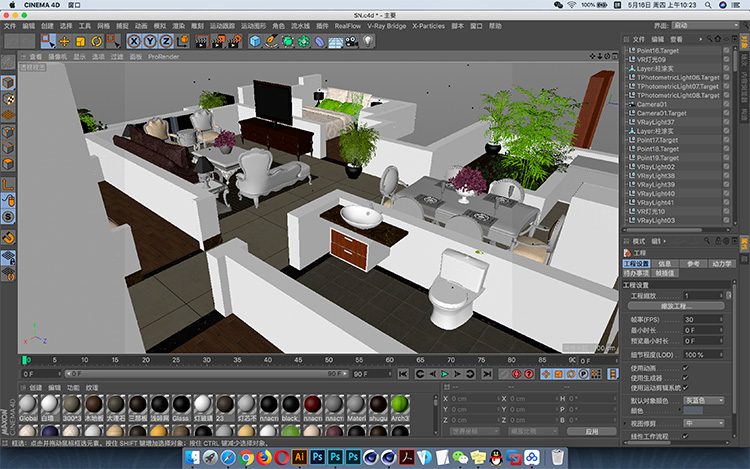Toggle the 使用动画 checkbox

click(x=685, y=368)
